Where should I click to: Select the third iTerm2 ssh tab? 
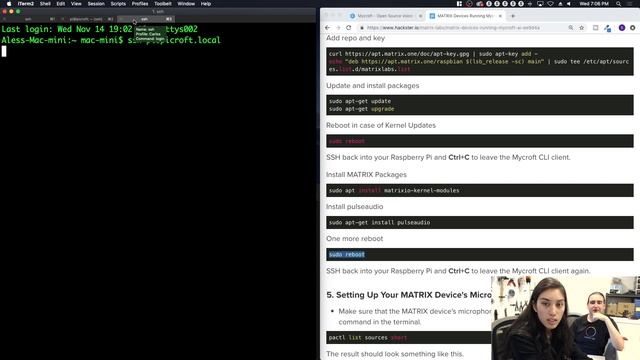145,19
